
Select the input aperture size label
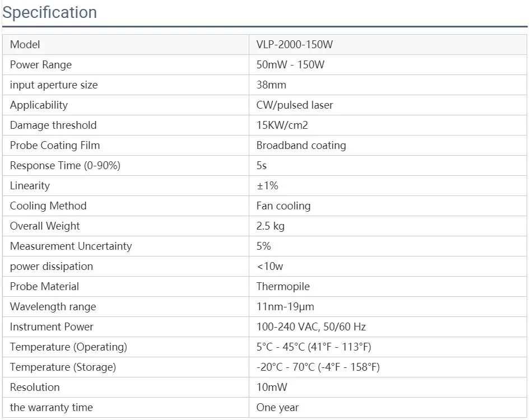click(54, 85)
